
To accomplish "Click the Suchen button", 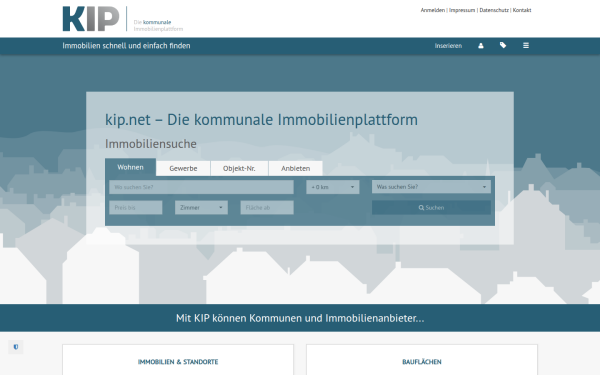I will pyautogui.click(x=431, y=207).
